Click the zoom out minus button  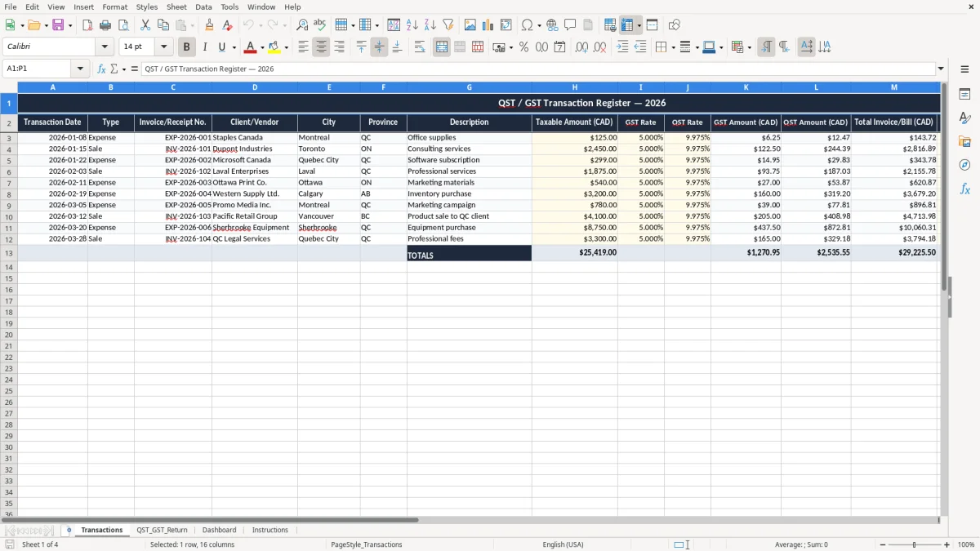(x=883, y=544)
